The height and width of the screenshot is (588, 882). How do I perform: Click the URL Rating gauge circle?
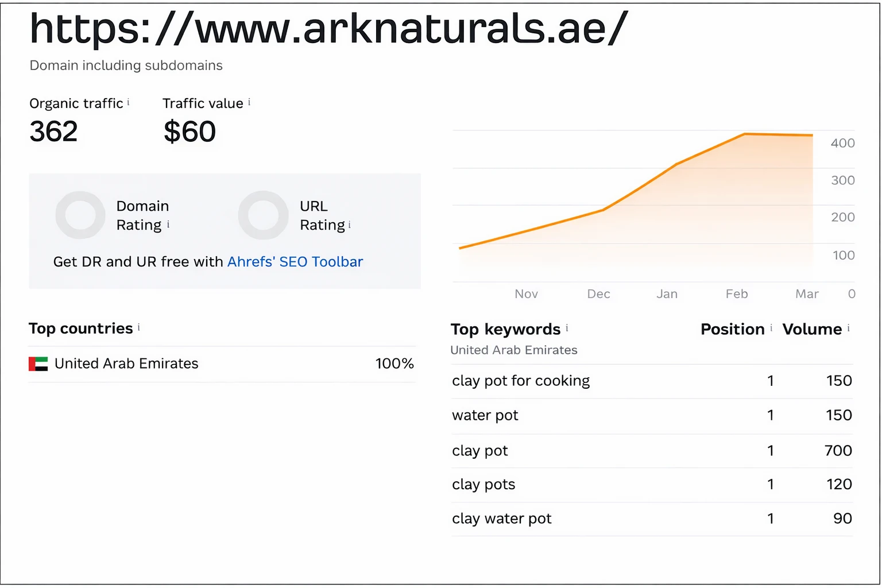[x=264, y=215]
